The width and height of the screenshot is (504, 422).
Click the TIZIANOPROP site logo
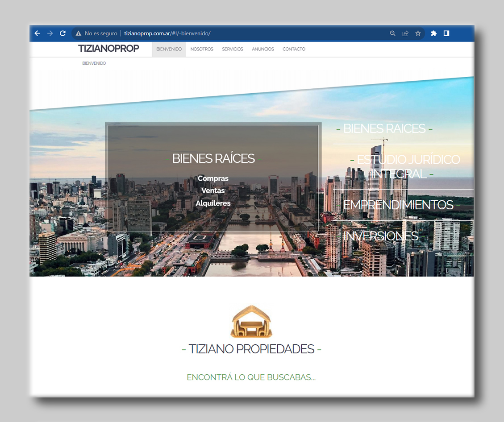(108, 49)
